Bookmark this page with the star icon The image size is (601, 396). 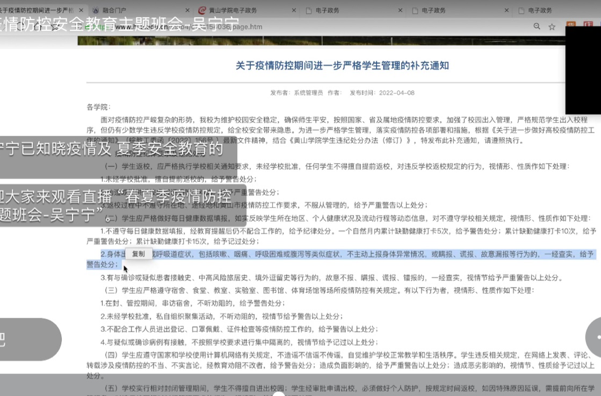click(552, 26)
